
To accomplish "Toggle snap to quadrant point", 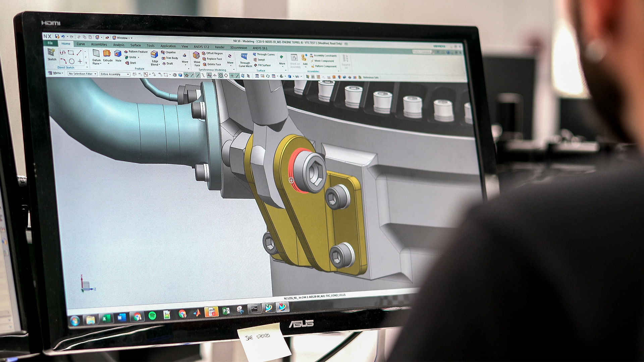I will (x=226, y=76).
